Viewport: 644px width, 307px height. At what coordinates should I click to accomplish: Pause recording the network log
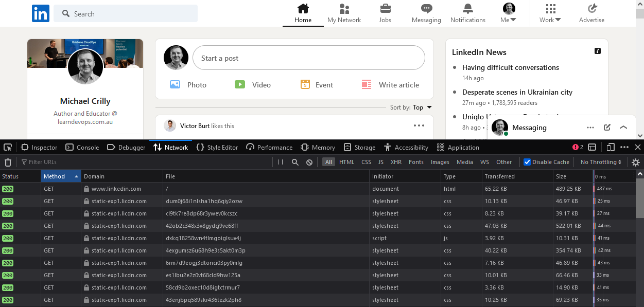[280, 162]
